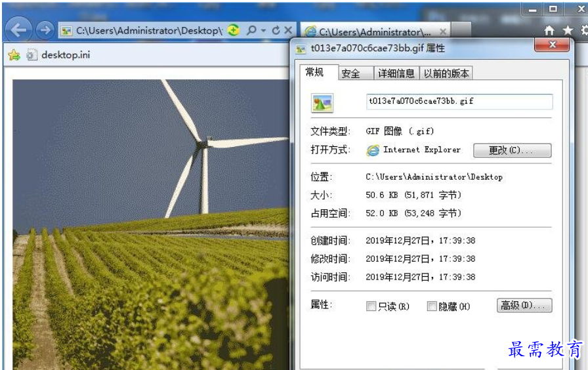Close the 属性 dialog with the red X
Viewport: 588px width, 370px height.
pyautogui.click(x=552, y=45)
